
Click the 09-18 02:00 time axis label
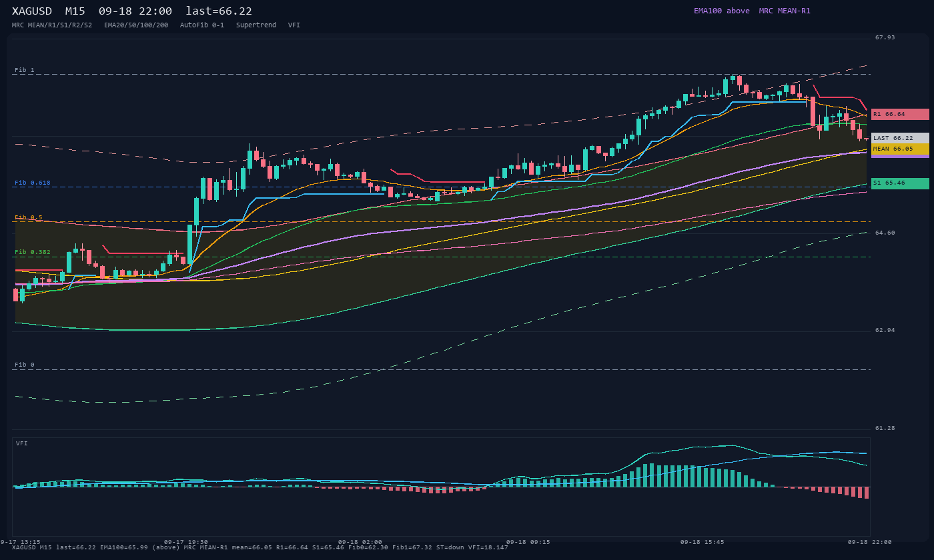pos(360,542)
